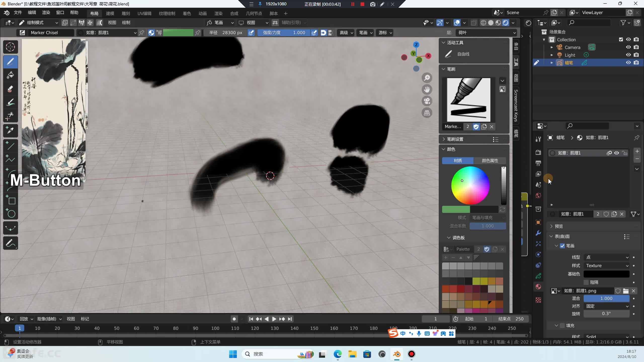Open the 高级 advanced popover
This screenshot has height=362, width=644.
346,33
